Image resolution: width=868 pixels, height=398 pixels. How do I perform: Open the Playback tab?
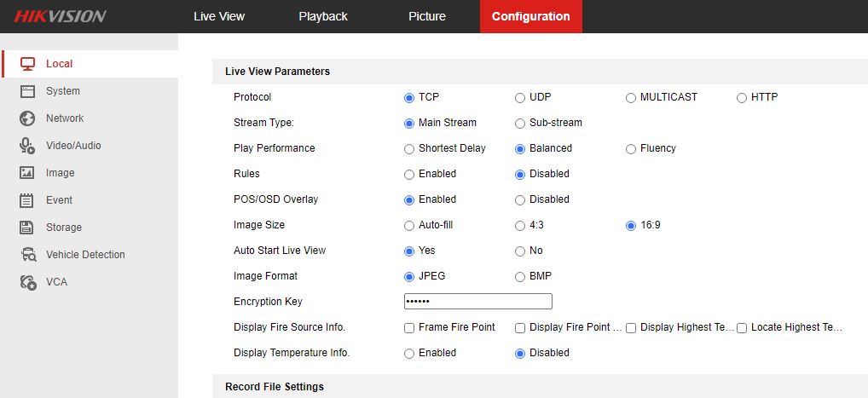[x=323, y=16]
